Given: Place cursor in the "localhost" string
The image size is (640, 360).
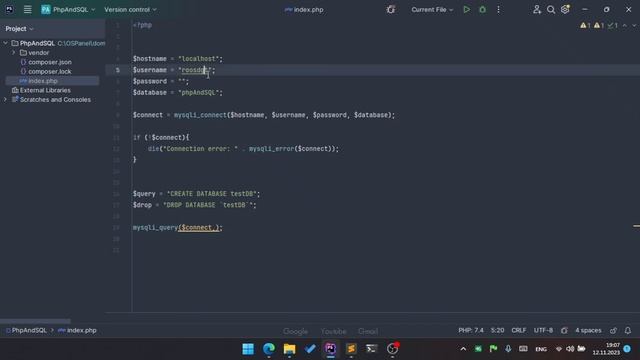Looking at the screenshot, I should click(199, 59).
